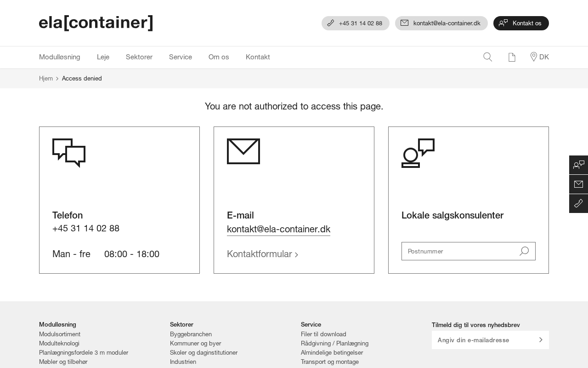This screenshot has width=588, height=368.
Task: Click the 'Tilmeld dig til vores nyhedsbrev' label
Action: pos(476,325)
